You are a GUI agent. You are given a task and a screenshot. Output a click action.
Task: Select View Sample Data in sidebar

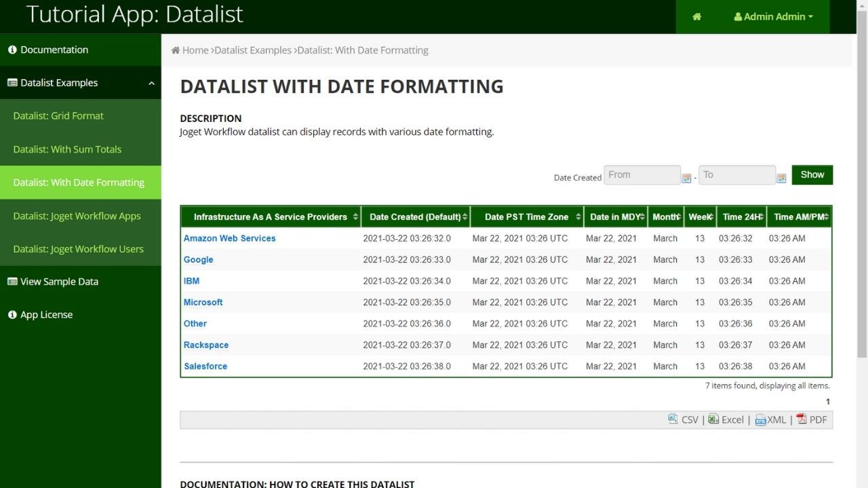[59, 282]
